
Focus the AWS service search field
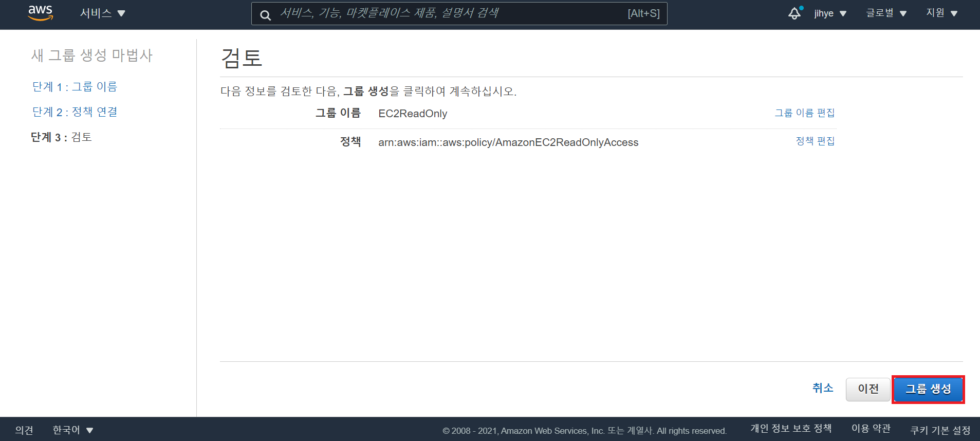(459, 13)
